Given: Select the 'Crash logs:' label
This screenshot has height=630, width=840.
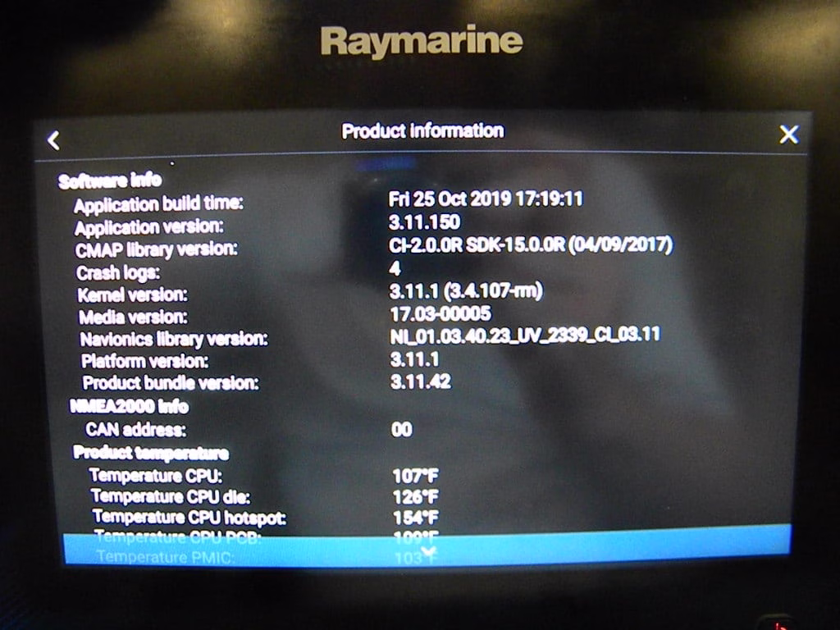Looking at the screenshot, I should click(x=118, y=272).
